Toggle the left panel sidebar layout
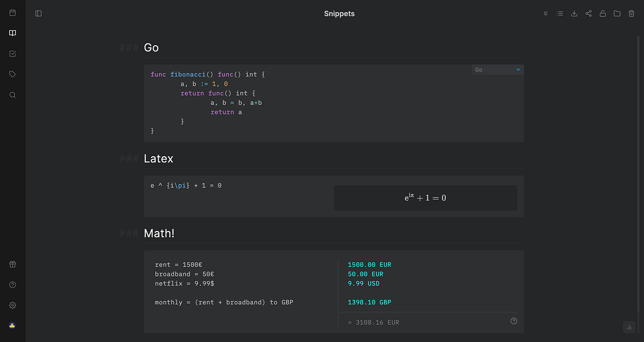644x342 pixels. pos(39,14)
